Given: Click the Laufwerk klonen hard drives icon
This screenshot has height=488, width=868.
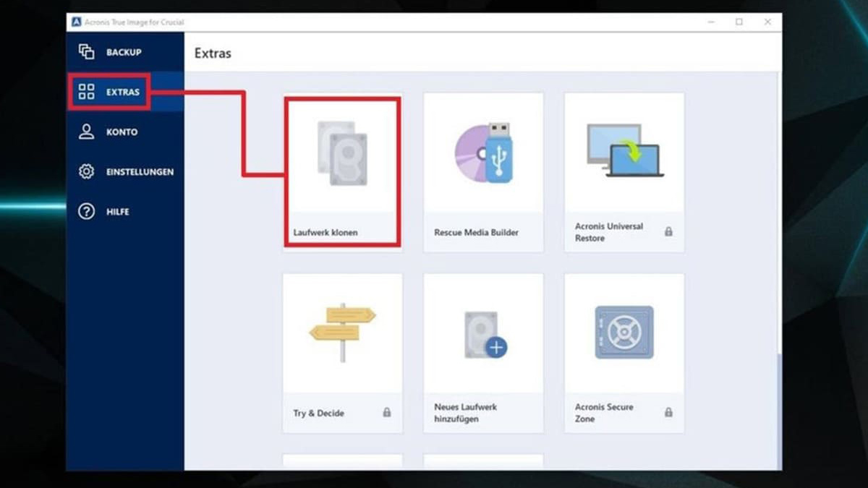Looking at the screenshot, I should tap(342, 153).
